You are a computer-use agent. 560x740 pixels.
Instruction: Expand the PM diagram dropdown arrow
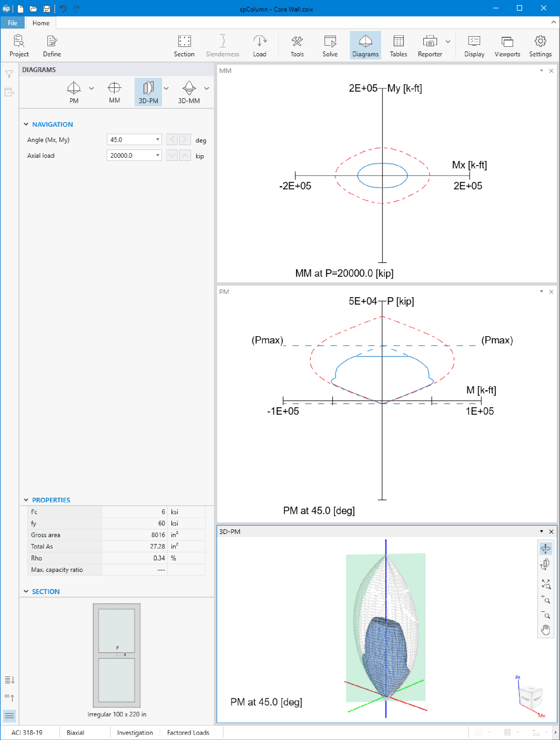coord(91,88)
